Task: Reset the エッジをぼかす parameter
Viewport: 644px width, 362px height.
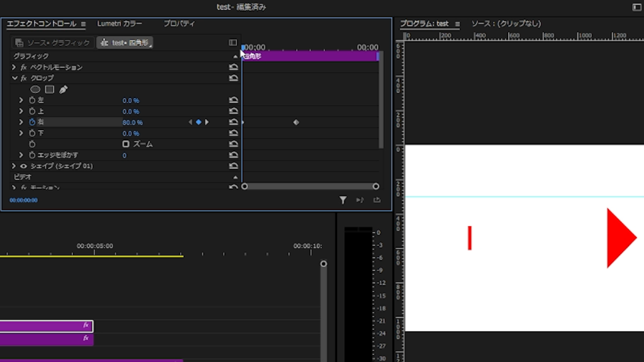Action: (x=233, y=155)
